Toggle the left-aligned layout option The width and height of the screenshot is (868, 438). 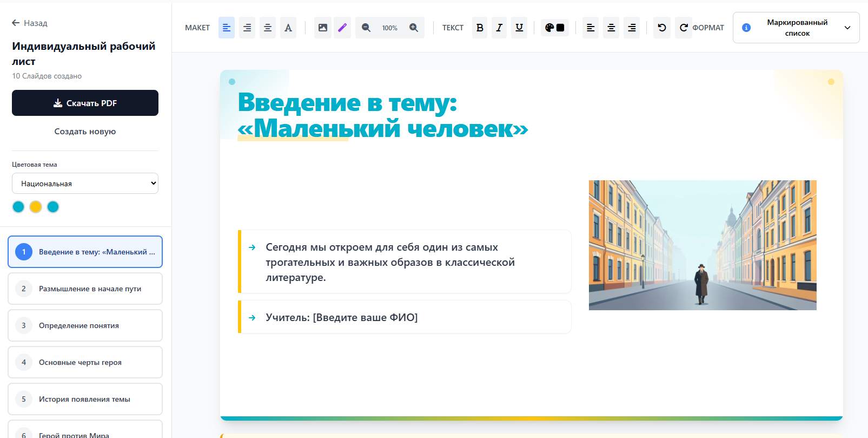(227, 28)
